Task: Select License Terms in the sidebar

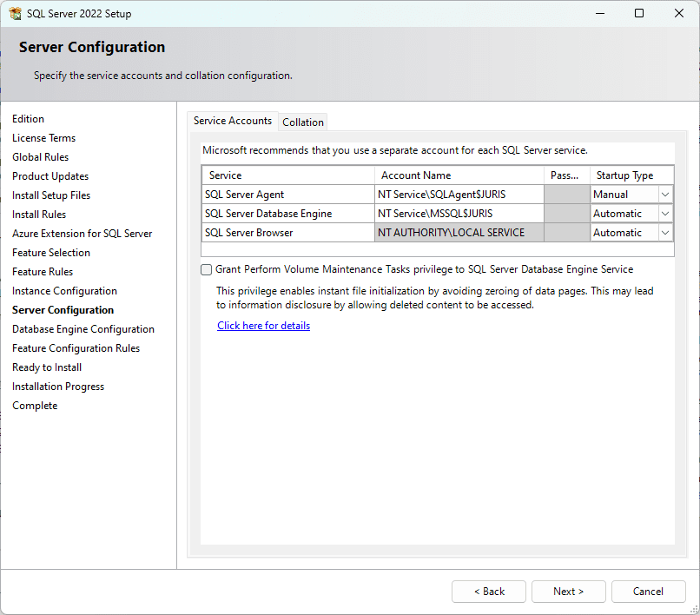Action: pos(43,137)
